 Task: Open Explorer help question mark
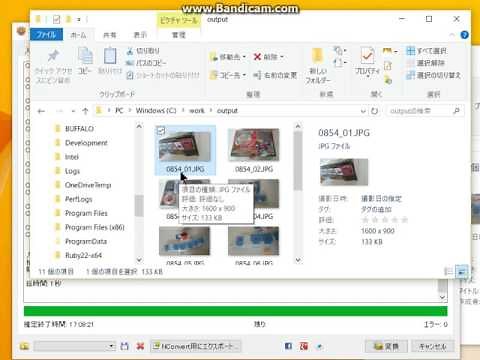[x=464, y=35]
